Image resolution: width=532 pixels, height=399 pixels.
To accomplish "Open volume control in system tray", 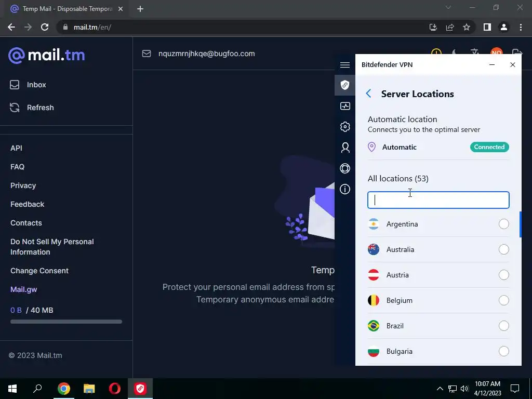I will pyautogui.click(x=464, y=389).
